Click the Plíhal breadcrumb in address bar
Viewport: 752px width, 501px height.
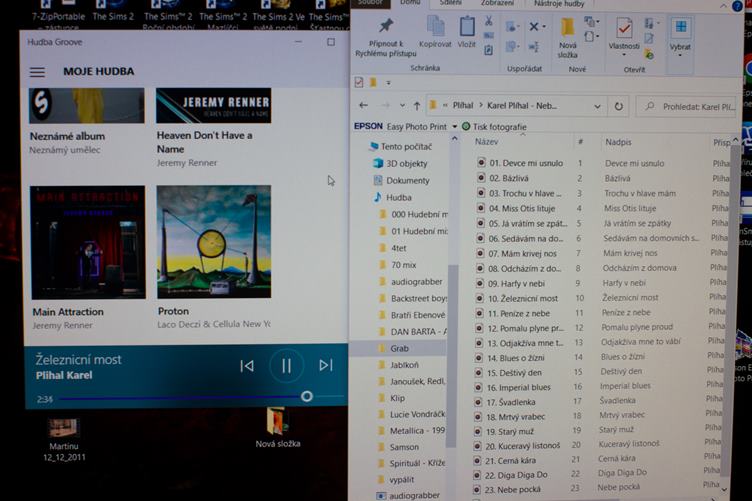tap(463, 105)
